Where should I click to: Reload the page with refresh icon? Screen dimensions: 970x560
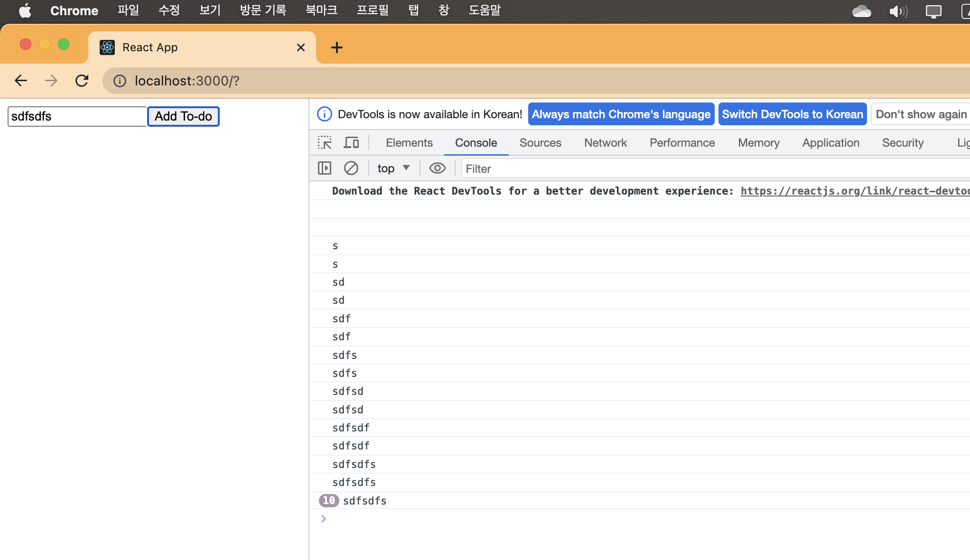tap(82, 81)
